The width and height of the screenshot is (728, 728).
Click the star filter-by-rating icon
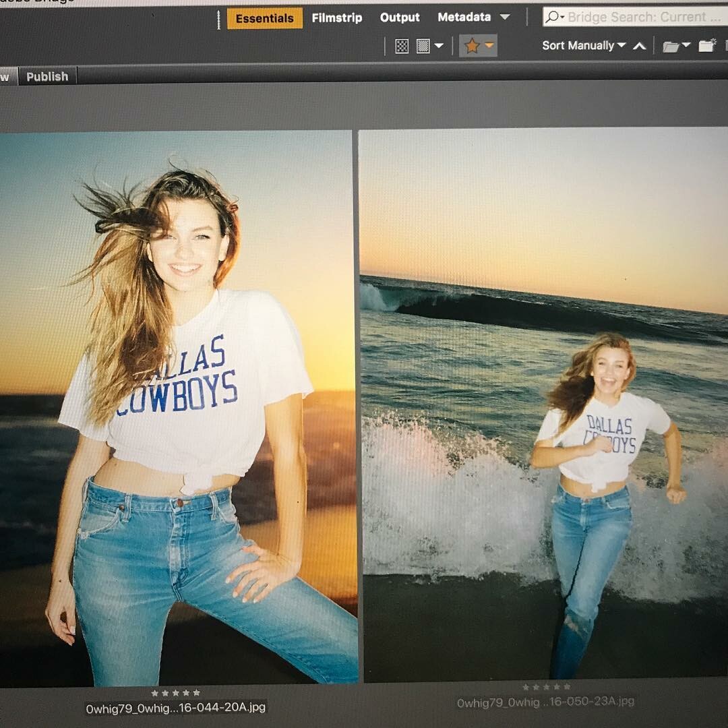click(x=472, y=46)
